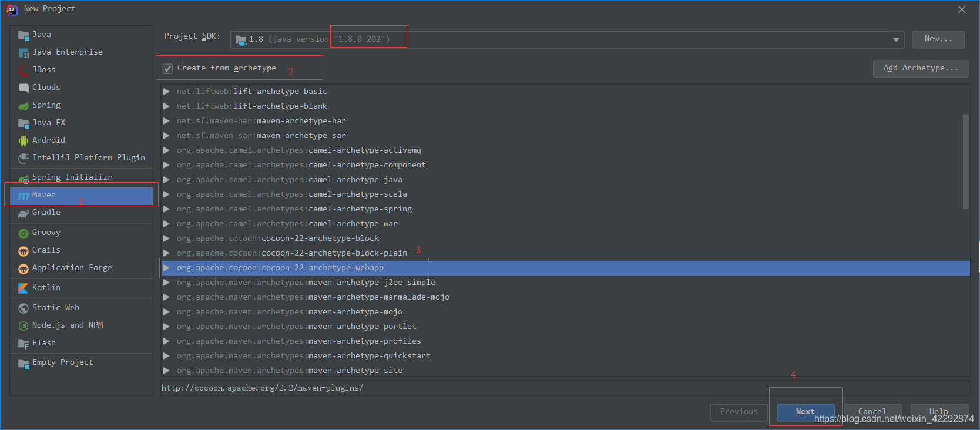Click the Kotlin icon

tap(24, 288)
